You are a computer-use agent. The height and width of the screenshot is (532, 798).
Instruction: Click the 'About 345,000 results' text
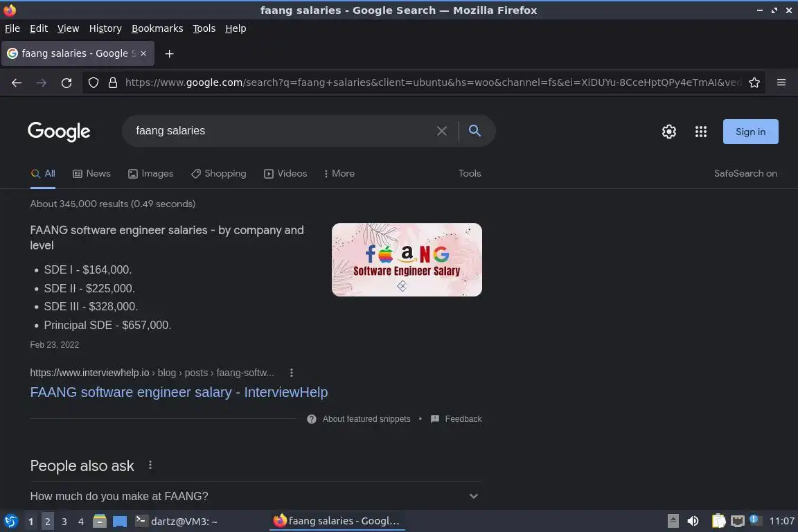[x=112, y=204]
